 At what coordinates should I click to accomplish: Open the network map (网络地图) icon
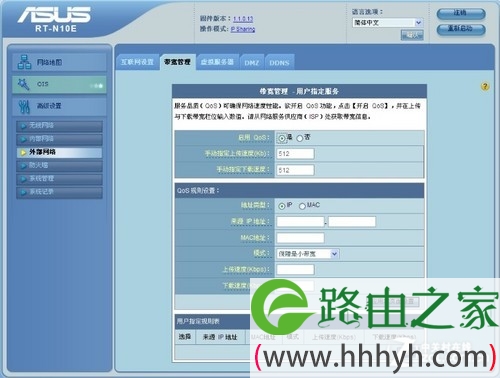click(24, 62)
